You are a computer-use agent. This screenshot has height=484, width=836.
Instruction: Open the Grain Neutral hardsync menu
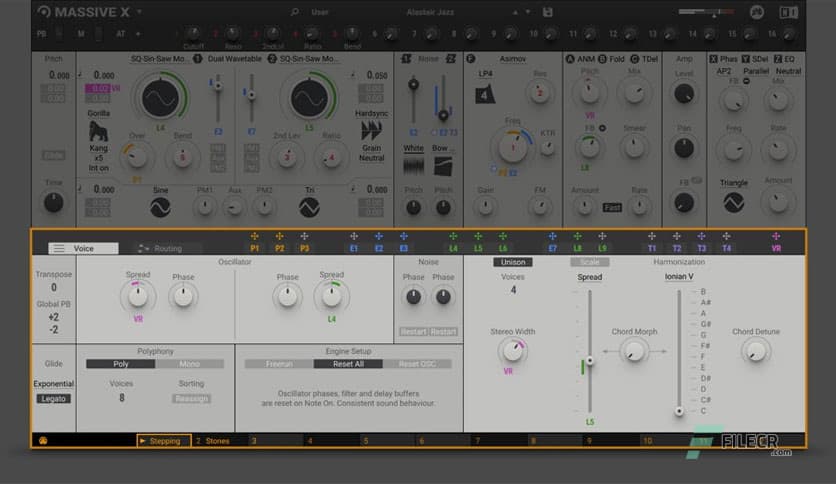pyautogui.click(x=372, y=153)
